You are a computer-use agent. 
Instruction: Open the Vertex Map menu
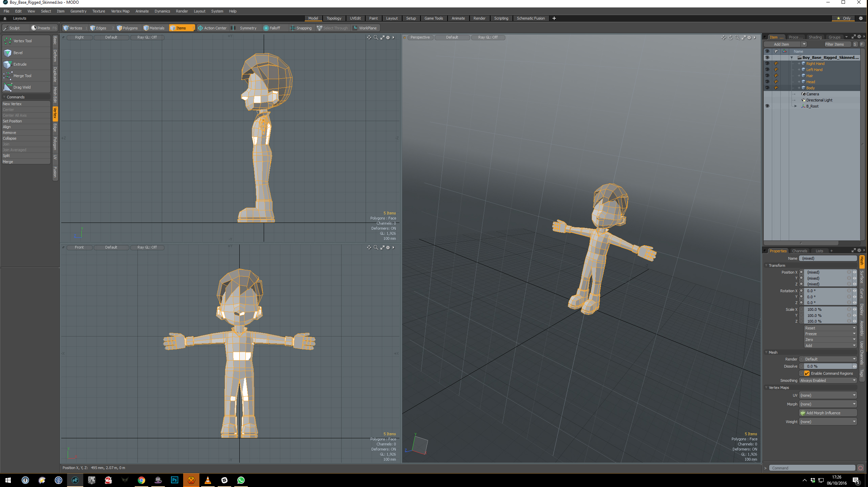point(120,11)
